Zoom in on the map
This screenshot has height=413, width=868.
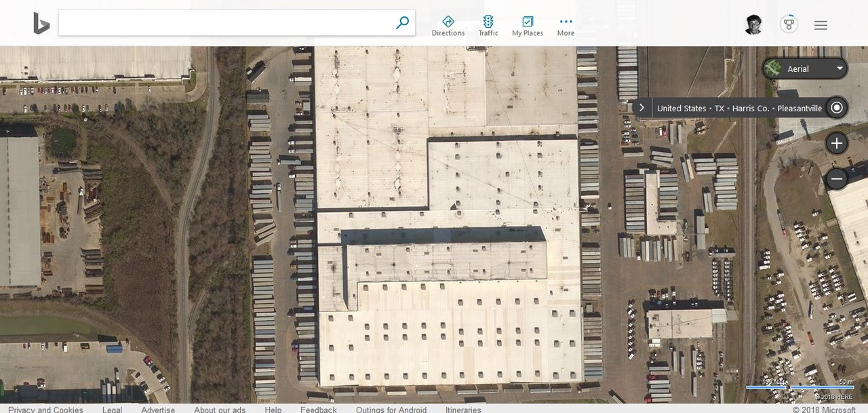click(837, 143)
